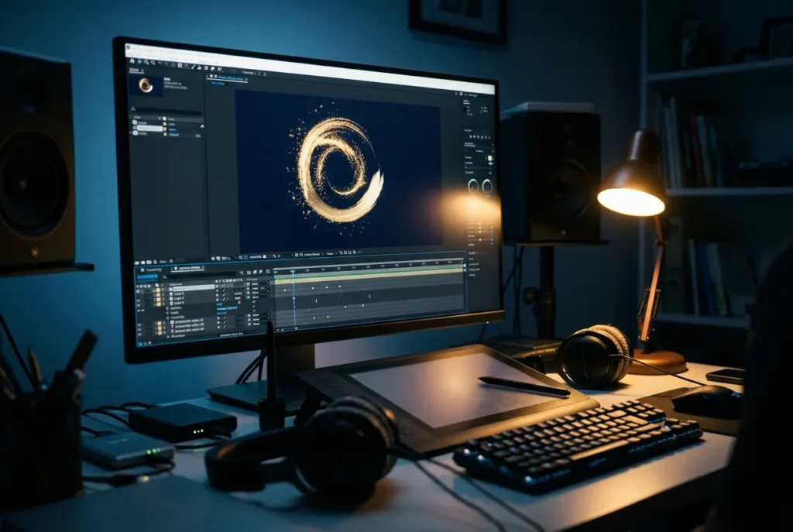793x532 pixels.
Task: Click the white color swatch in right panel
Action: 489,158
